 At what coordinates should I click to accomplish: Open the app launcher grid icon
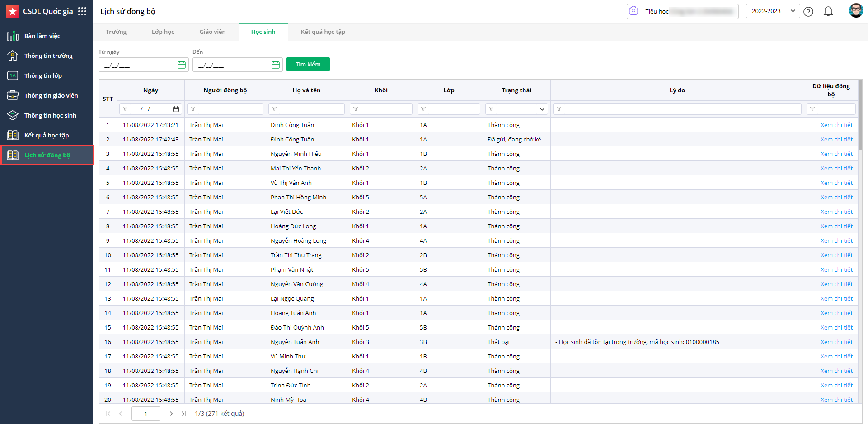click(82, 11)
